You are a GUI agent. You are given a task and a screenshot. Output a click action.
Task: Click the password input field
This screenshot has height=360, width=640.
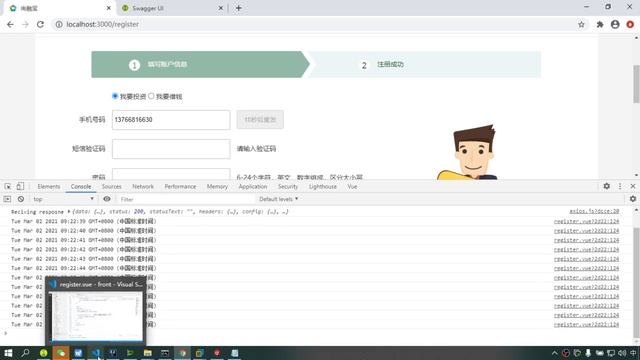[171, 174]
